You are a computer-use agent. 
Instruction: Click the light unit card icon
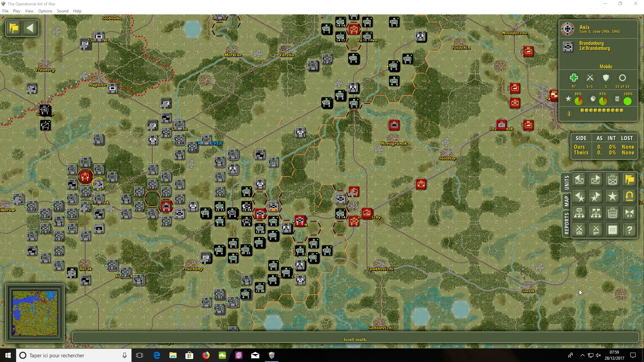tap(612, 230)
